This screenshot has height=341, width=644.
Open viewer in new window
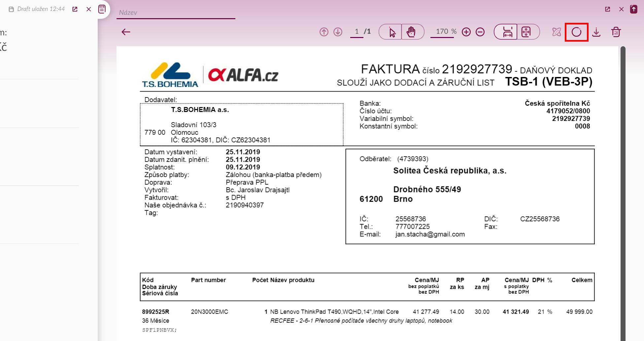[608, 9]
